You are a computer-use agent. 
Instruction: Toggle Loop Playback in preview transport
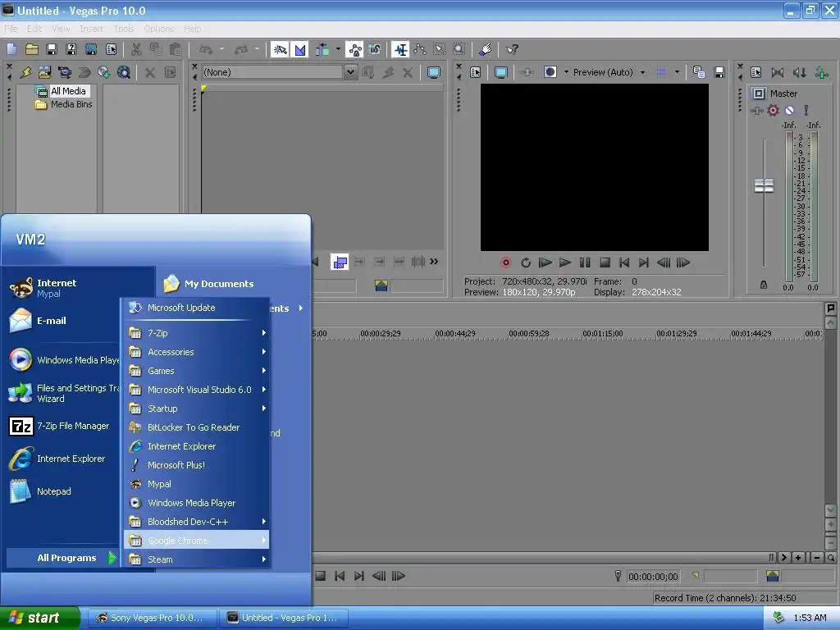pyautogui.click(x=526, y=262)
